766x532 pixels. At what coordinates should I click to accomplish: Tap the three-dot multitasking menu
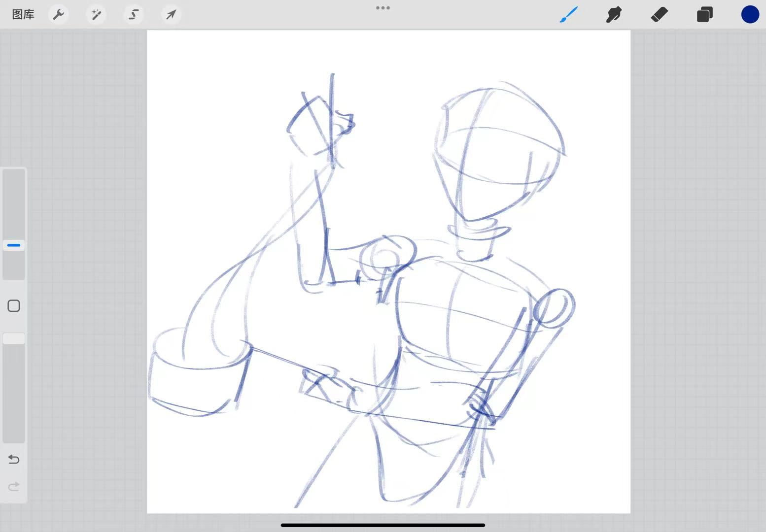point(383,8)
